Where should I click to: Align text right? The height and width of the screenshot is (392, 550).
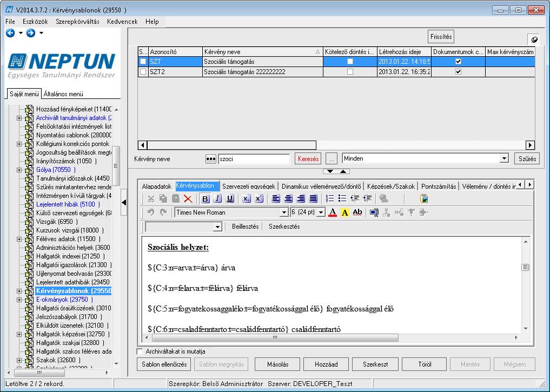coord(301,199)
